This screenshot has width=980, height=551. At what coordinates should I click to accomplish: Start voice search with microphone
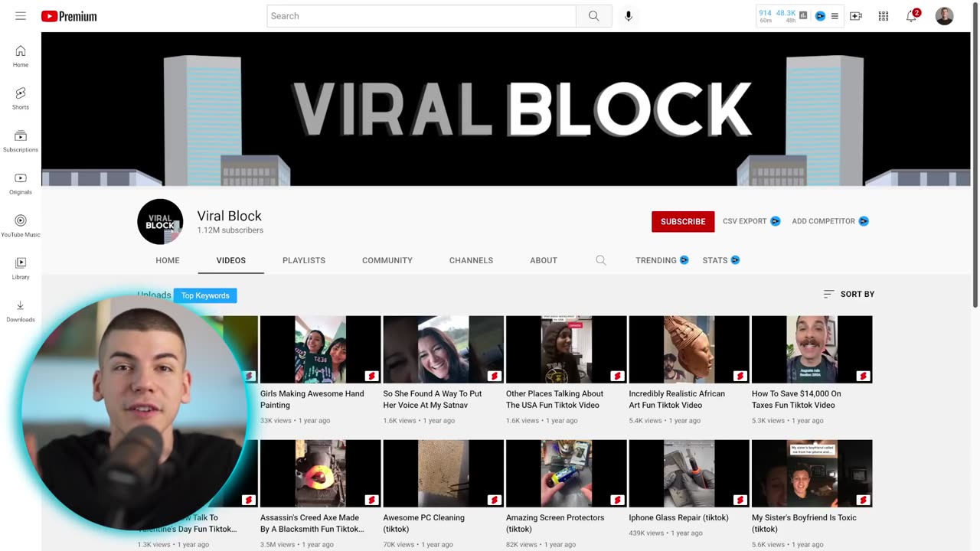click(629, 16)
